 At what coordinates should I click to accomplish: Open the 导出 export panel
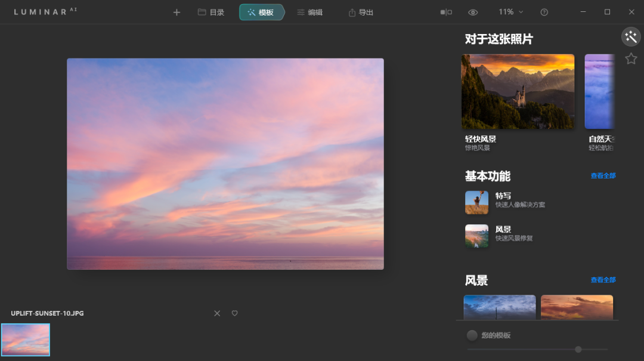(x=360, y=11)
